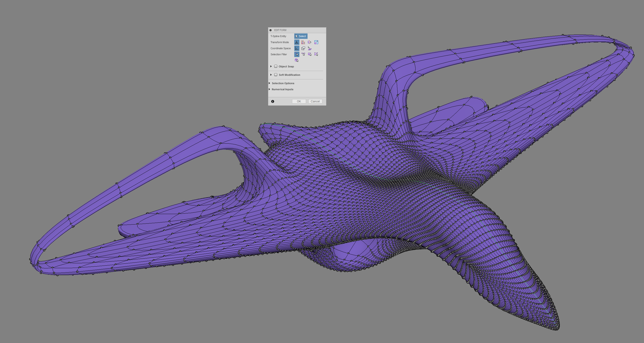This screenshot has width=644, height=343.
Task: Choose Translation transform mode icon
Action: 303,42
